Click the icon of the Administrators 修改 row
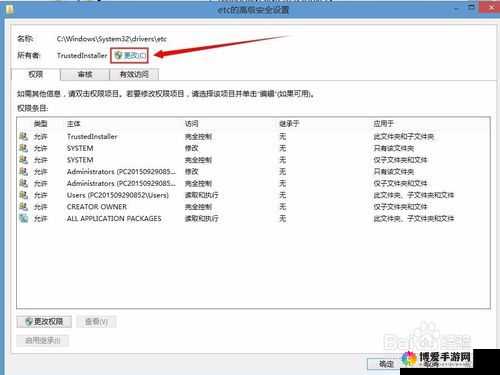This screenshot has width=500, height=375. tap(23, 171)
